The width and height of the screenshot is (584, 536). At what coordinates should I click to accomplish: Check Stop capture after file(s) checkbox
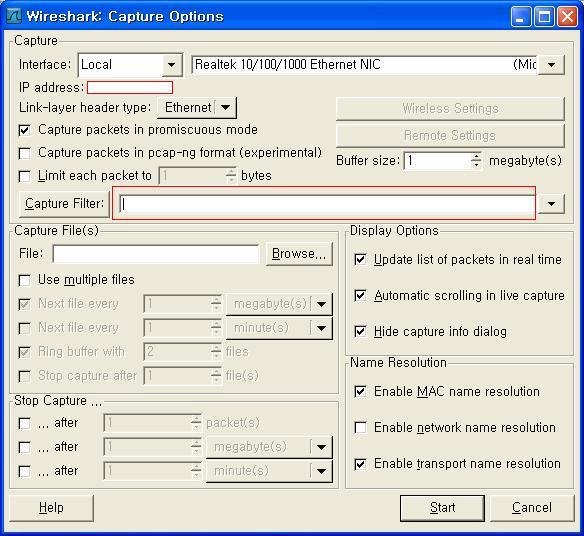pos(25,376)
